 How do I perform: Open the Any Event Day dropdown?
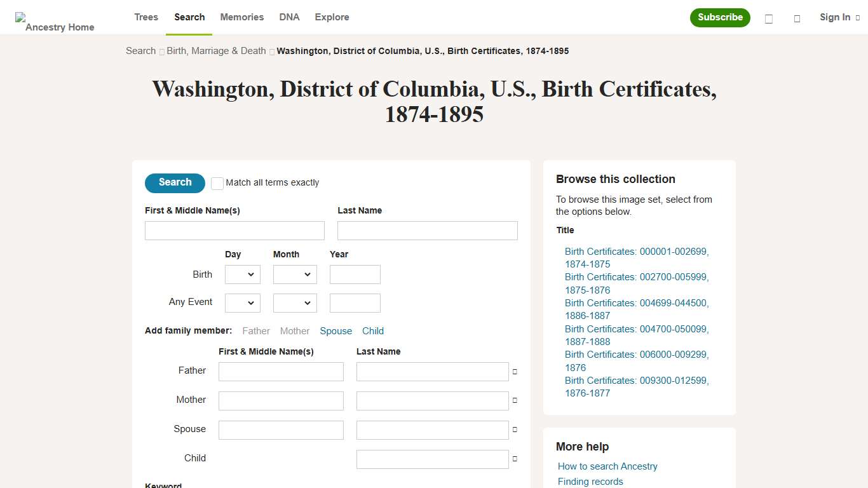tap(242, 302)
